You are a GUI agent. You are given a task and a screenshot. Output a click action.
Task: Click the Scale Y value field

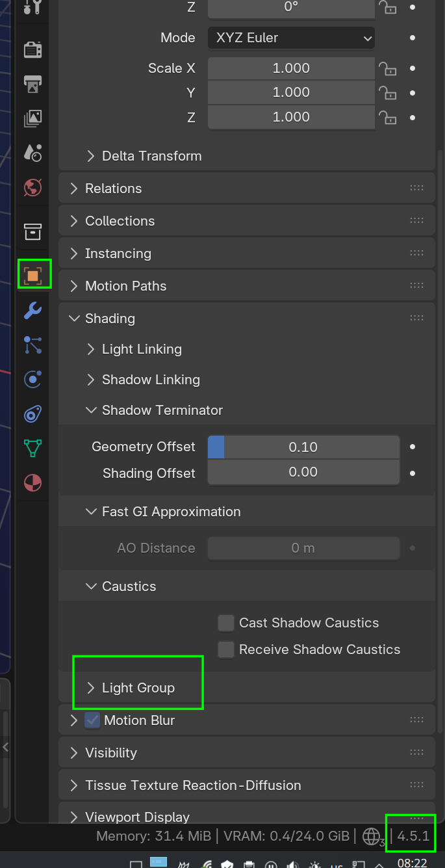tap(291, 93)
